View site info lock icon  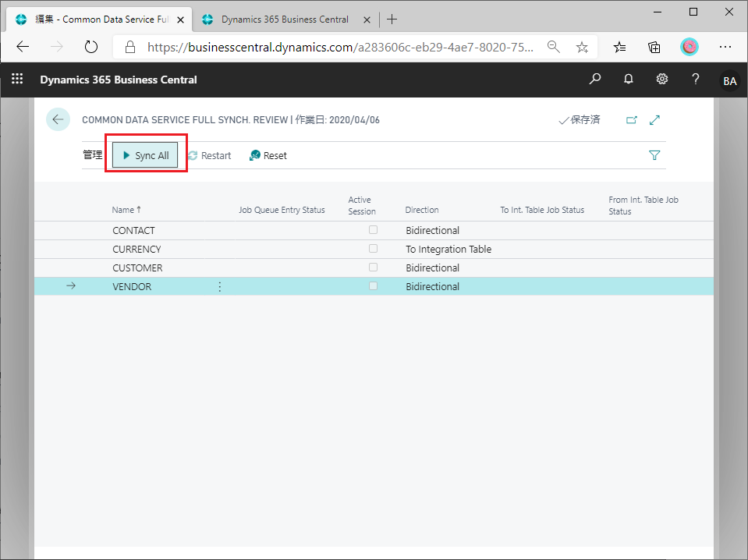tap(129, 47)
